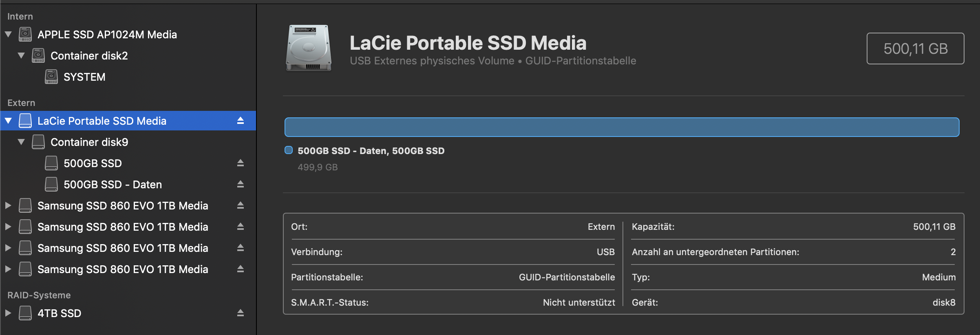Image resolution: width=980 pixels, height=335 pixels.
Task: Collapse the APPLE SSD AP1024M Media tree
Action: click(x=8, y=34)
